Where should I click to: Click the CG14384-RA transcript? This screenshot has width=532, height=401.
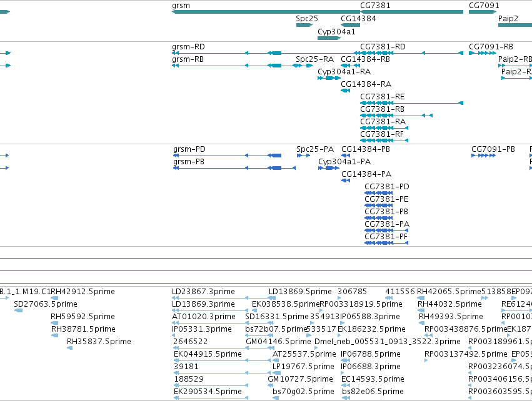pyautogui.click(x=345, y=91)
